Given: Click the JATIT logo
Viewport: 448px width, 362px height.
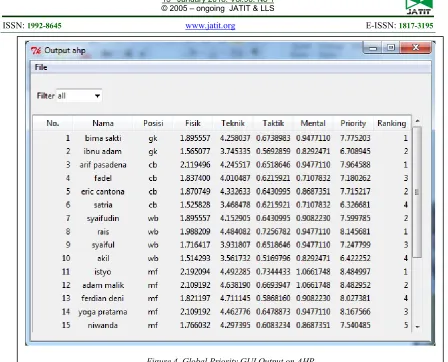Looking at the screenshot, I should 419,7.
